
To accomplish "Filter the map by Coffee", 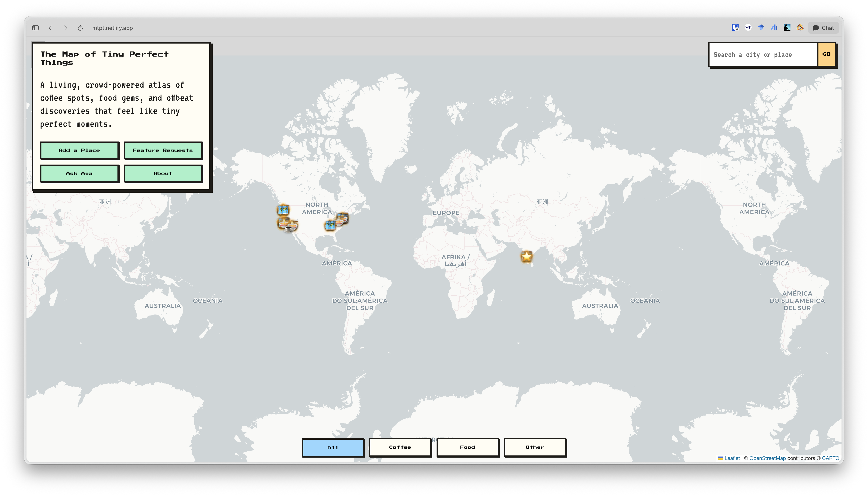I will [400, 447].
